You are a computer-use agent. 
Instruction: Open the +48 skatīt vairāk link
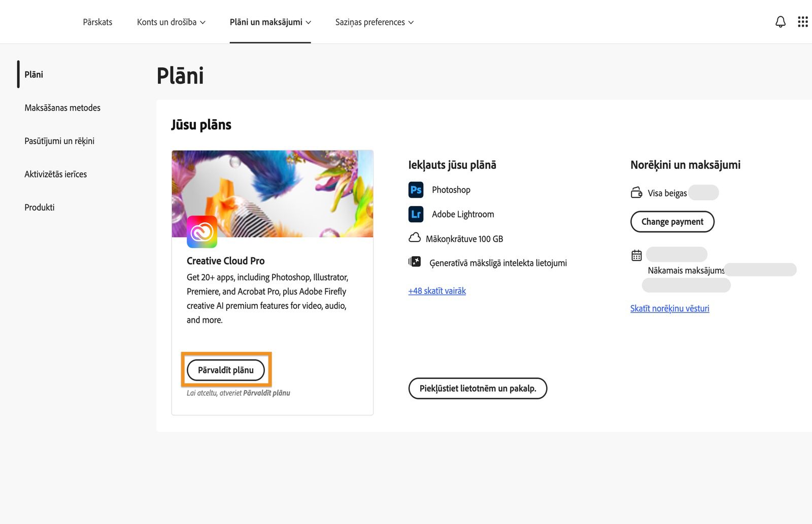[x=437, y=291]
